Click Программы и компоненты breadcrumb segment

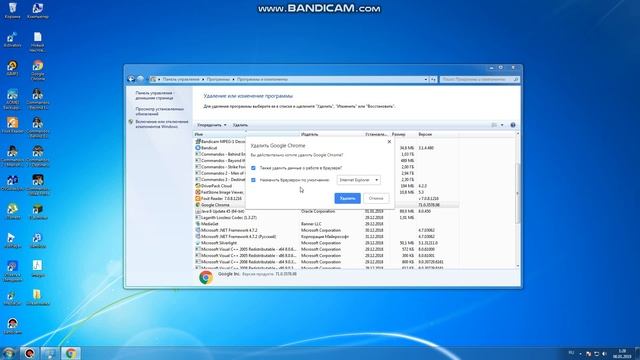click(262, 79)
